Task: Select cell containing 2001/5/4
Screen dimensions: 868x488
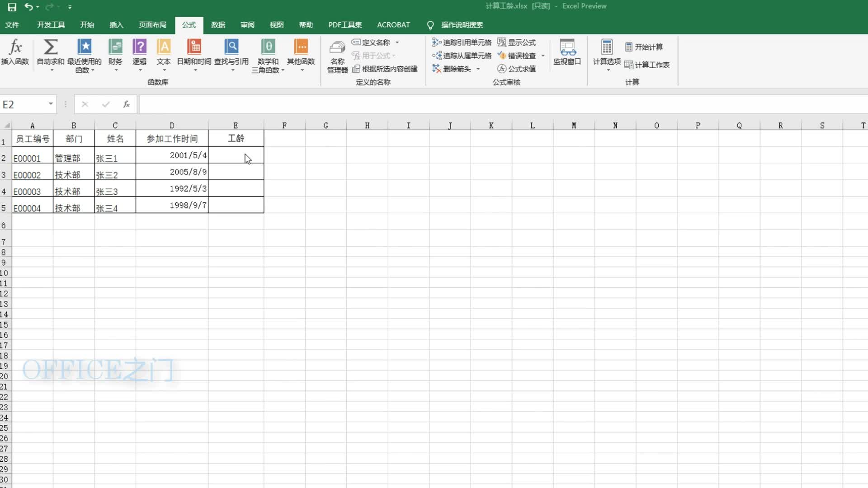Action: point(172,155)
